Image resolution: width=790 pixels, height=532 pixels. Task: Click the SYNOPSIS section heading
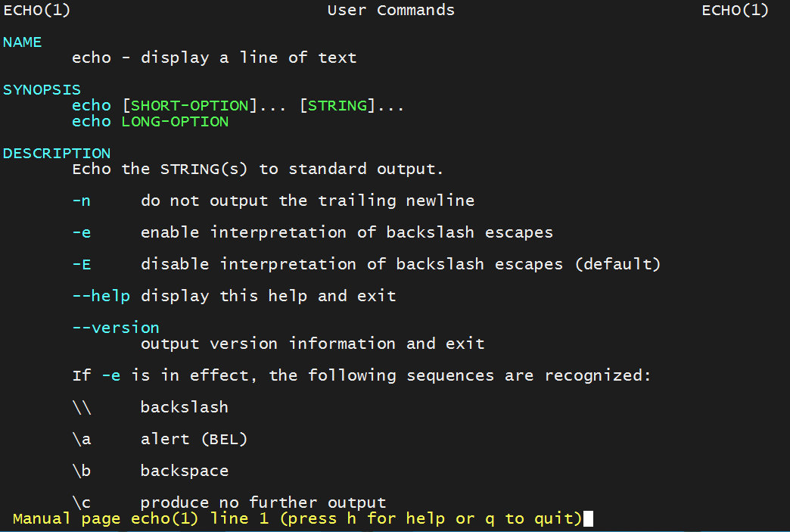[x=42, y=90]
